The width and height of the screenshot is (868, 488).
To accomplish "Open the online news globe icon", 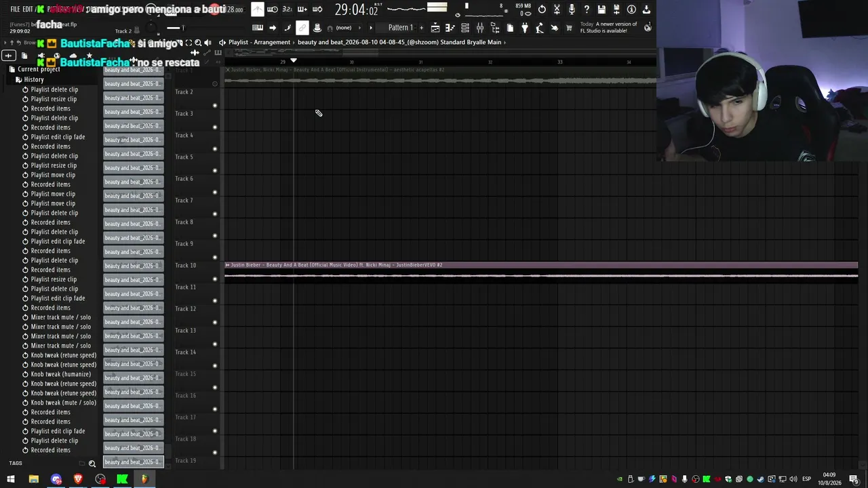I will 648,28.
